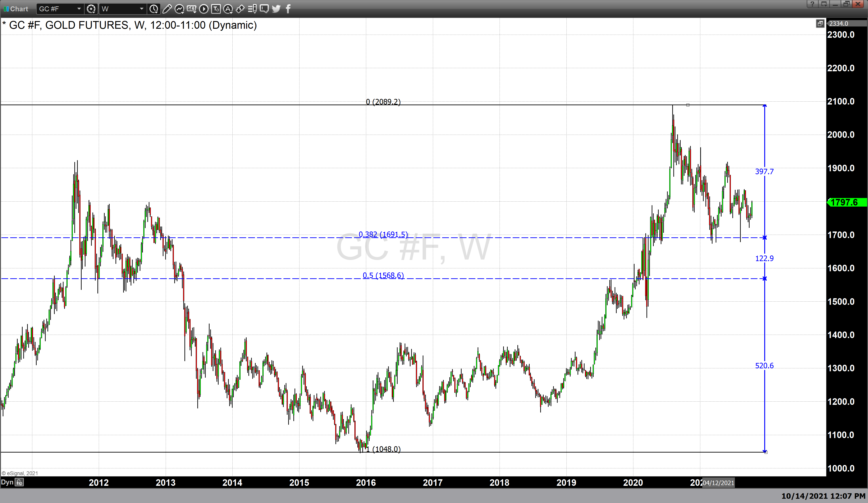This screenshot has height=503, width=868.
Task: Click the time template clock icon
Action: coord(154,9)
